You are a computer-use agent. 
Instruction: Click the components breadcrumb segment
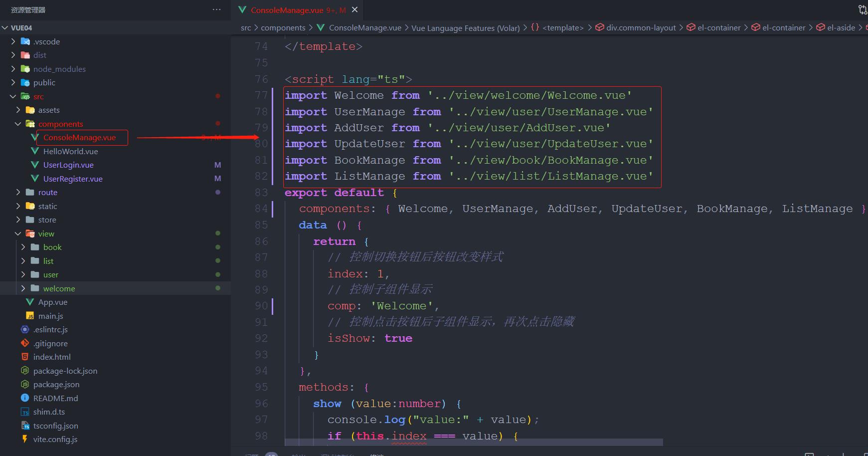tap(283, 28)
